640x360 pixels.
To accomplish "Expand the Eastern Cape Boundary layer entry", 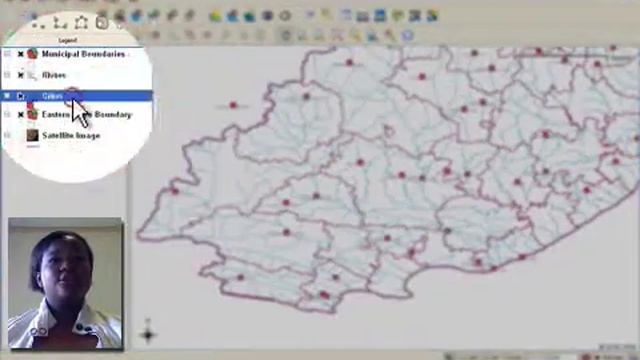I will (x=7, y=114).
